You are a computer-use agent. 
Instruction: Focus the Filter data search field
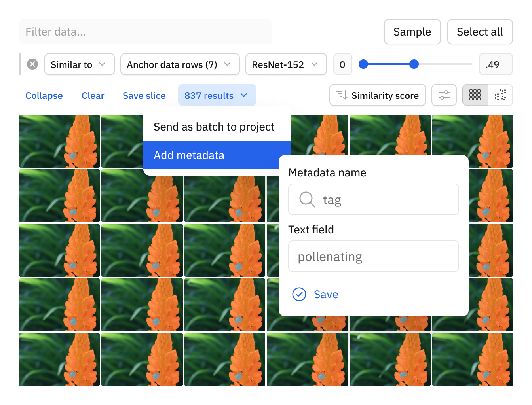click(146, 32)
